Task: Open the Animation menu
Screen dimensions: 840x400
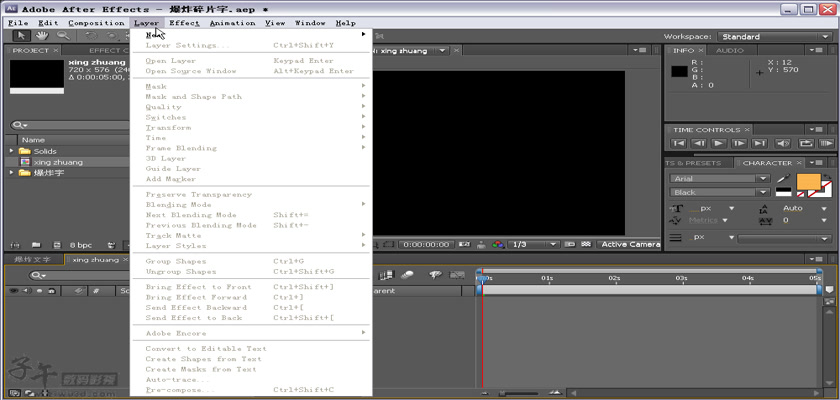Action: (x=232, y=23)
